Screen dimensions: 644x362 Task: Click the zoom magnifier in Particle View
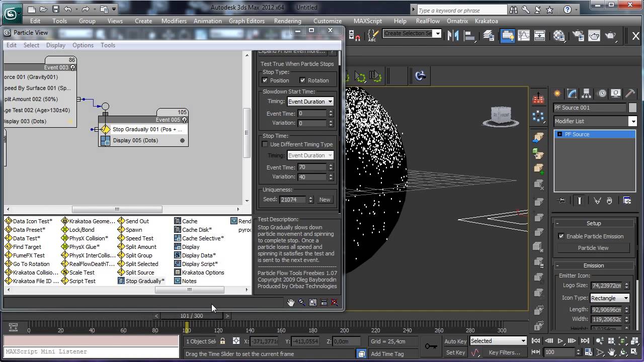tap(302, 302)
